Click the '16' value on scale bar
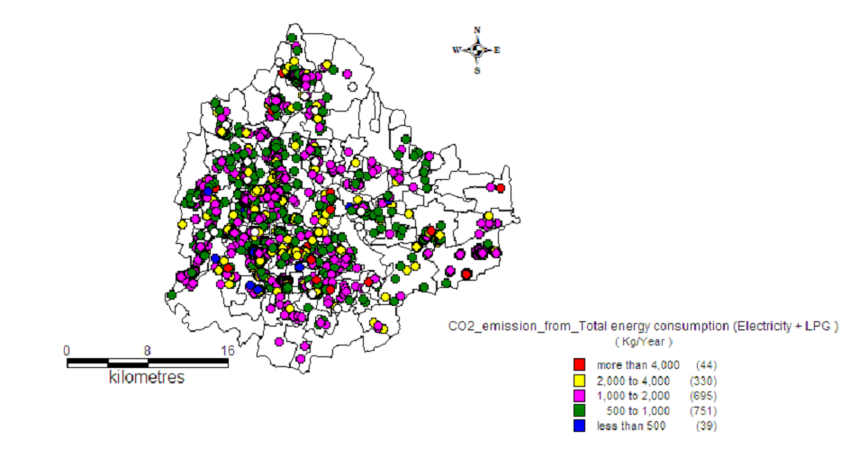 [227, 351]
